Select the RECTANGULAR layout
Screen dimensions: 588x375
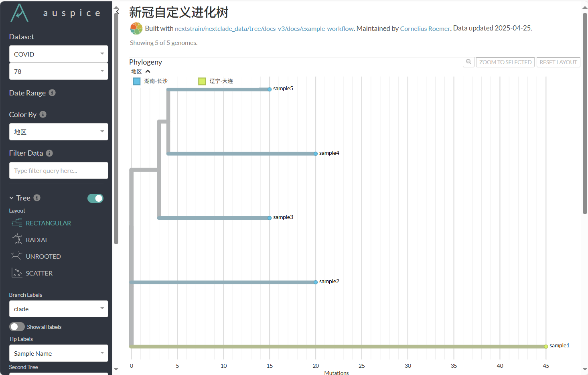tap(49, 223)
